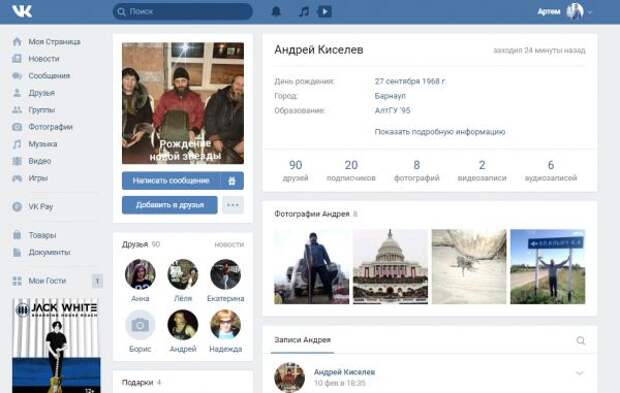The width and height of the screenshot is (620, 393).
Task: Open the Подарки 4 section header
Action: [141, 382]
